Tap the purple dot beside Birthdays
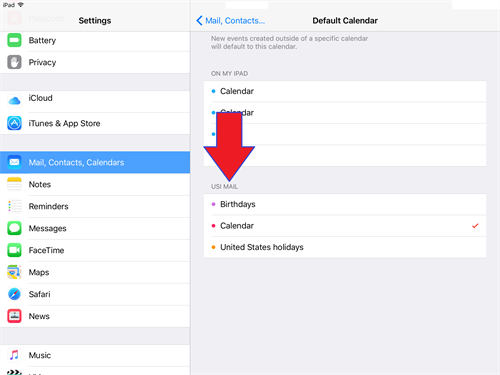The image size is (500, 375). pyautogui.click(x=213, y=204)
